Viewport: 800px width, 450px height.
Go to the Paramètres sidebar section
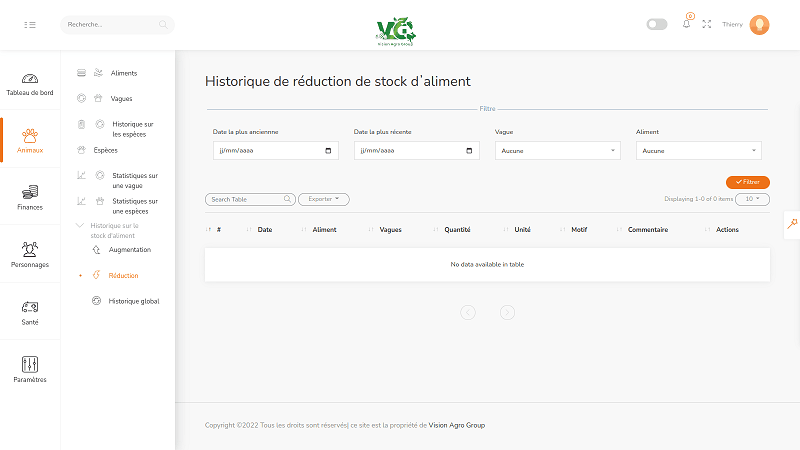30,369
